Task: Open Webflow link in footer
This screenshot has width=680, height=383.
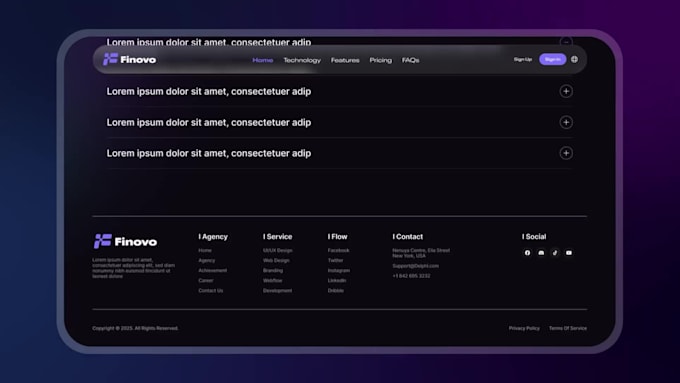Action: tap(272, 280)
